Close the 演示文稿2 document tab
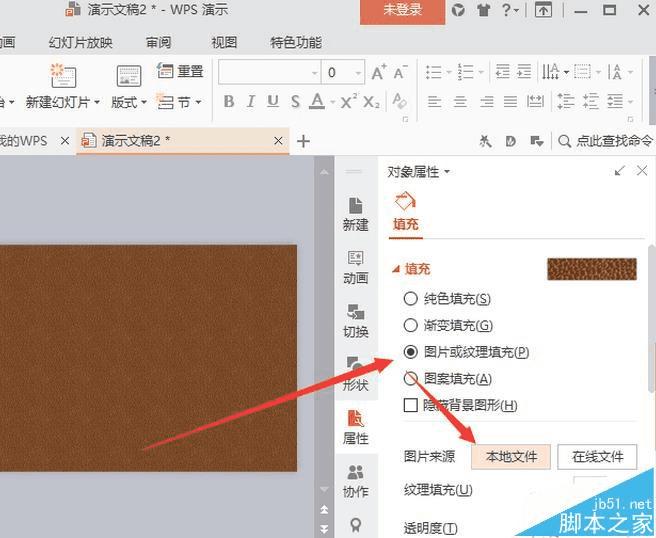This screenshot has height=538, width=656. click(x=278, y=141)
